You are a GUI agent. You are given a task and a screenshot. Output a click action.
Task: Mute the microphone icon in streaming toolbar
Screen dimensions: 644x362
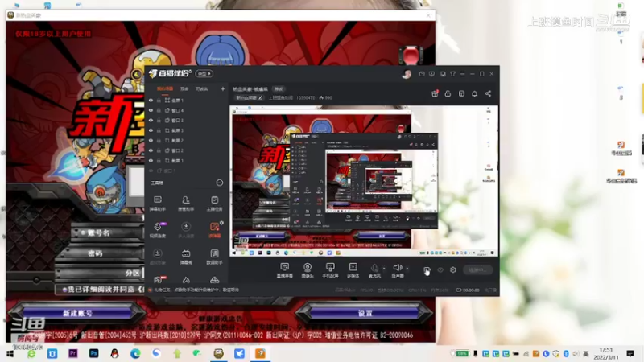pos(374,268)
